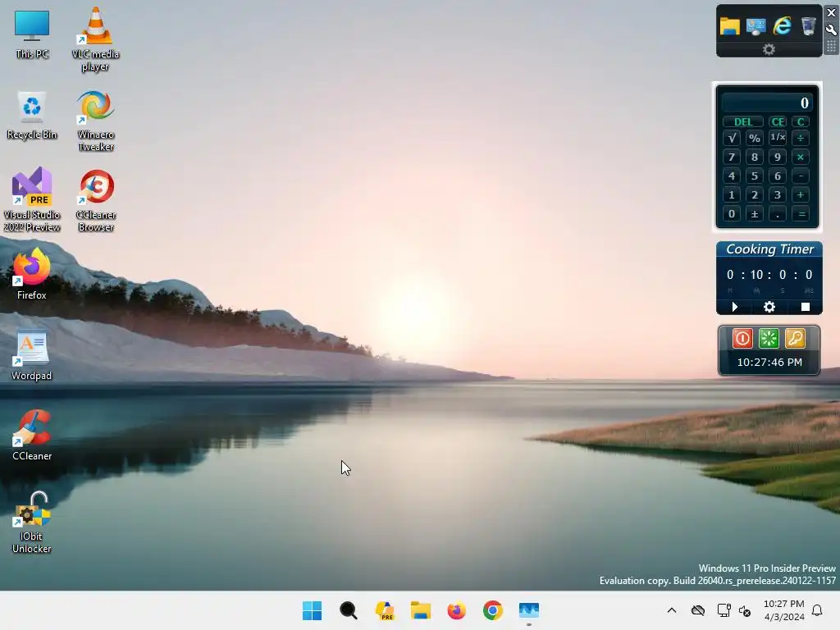This screenshot has width=840, height=630.
Task: Click the 1/x reciprocal key
Action: point(778,138)
